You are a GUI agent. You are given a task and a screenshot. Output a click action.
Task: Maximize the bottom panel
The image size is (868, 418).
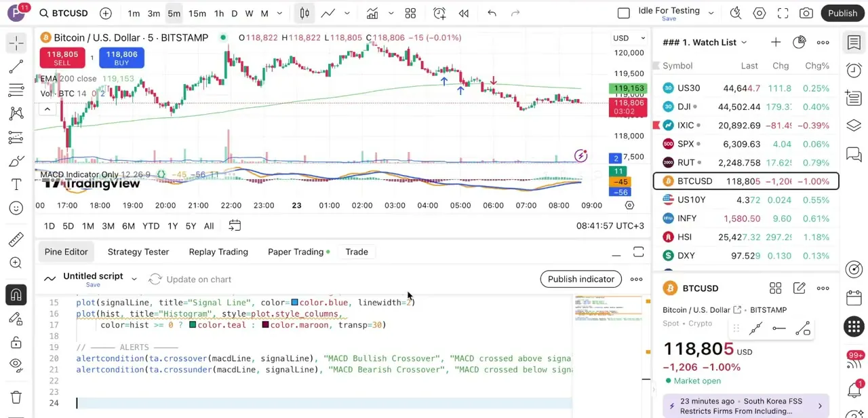click(x=638, y=252)
